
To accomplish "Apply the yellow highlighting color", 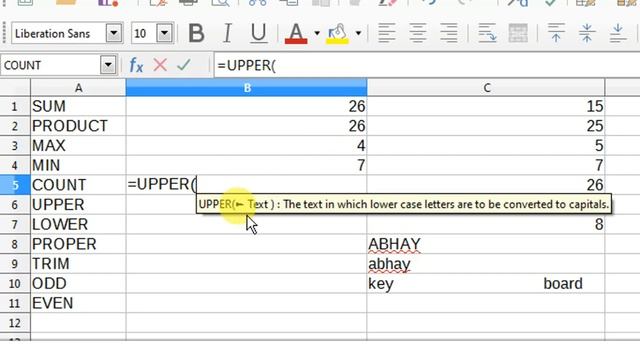I will (337, 33).
